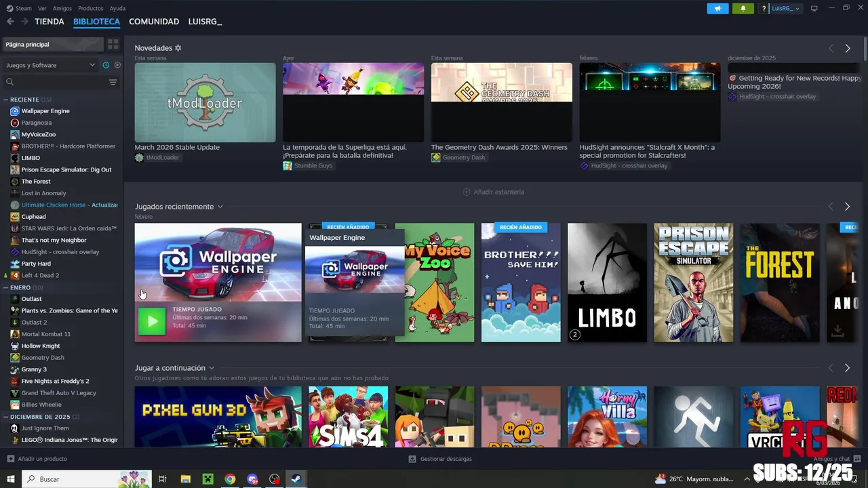
Task: Open the Amigos menu
Action: point(62,8)
